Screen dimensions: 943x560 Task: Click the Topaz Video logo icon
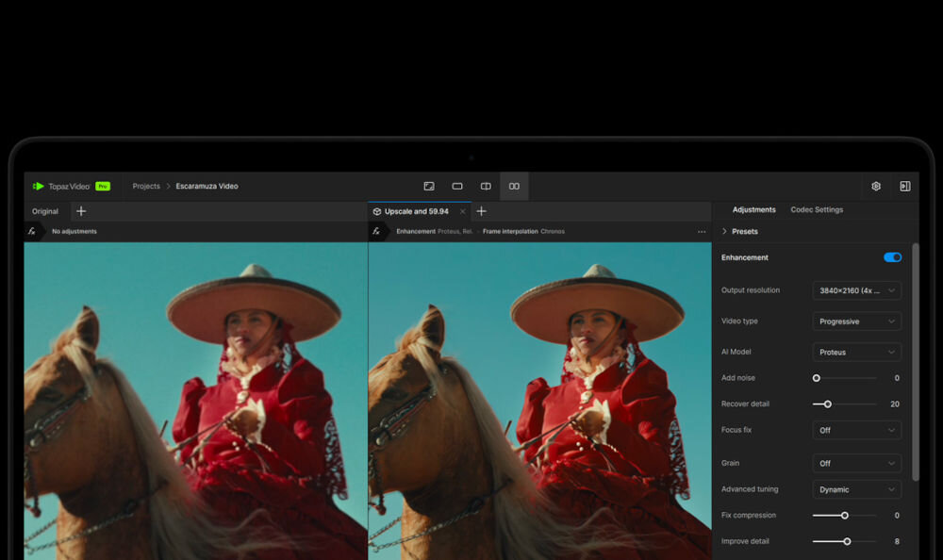(x=39, y=187)
